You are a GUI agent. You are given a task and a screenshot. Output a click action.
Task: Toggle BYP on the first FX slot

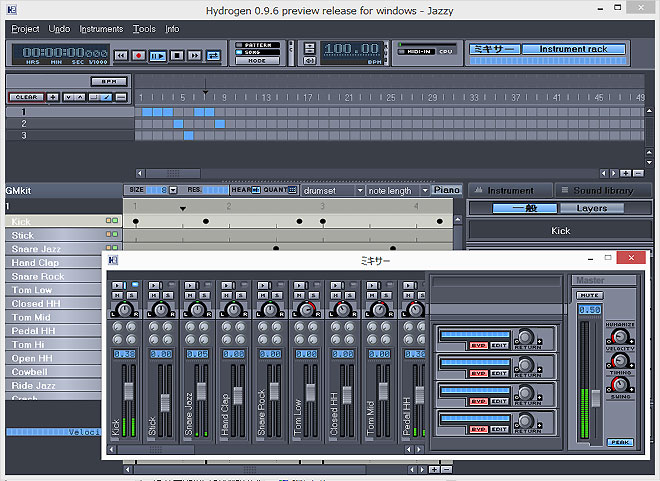tap(478, 345)
